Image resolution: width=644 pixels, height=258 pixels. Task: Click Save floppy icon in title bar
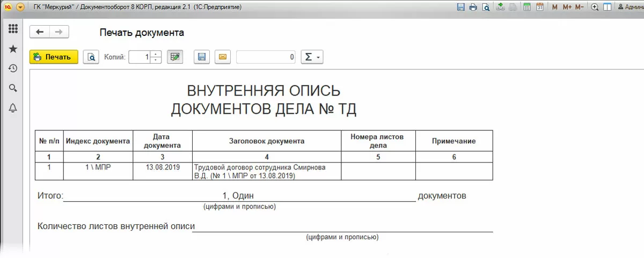460,8
